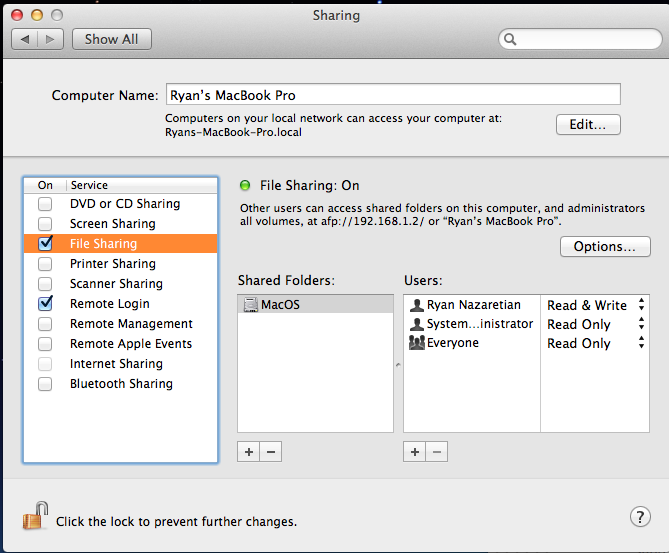Click the minus button under Users
Screen dimensions: 669x553
point(437,451)
